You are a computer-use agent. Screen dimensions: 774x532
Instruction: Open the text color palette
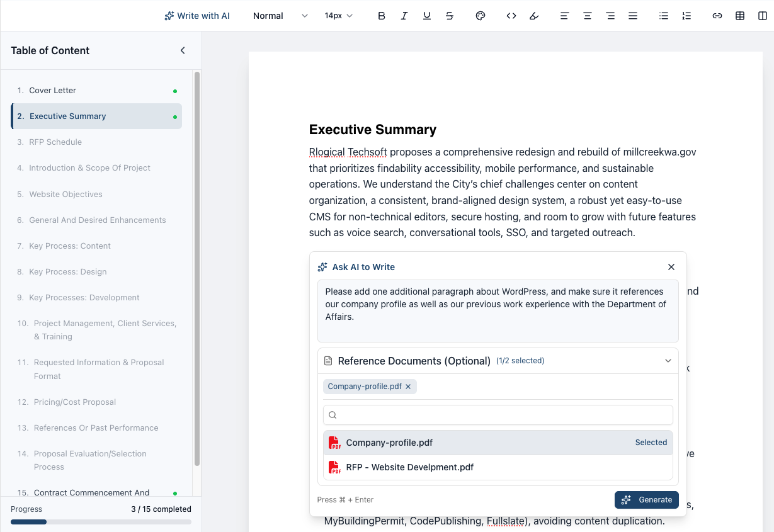coord(481,16)
